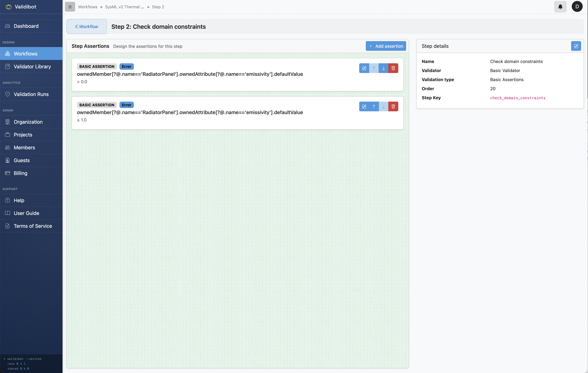Screen dimensions: 588x373
Task: Delete the second assertion using the trash icon
Action: pos(393,106)
